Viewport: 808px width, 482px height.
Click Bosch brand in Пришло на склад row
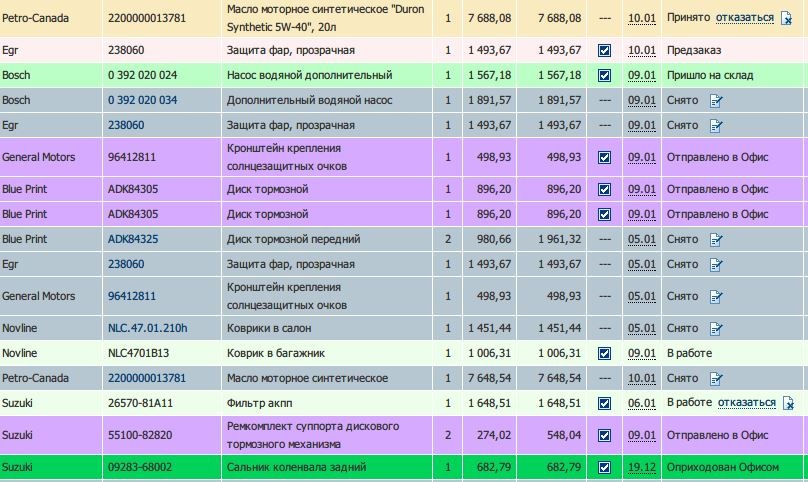click(16, 75)
